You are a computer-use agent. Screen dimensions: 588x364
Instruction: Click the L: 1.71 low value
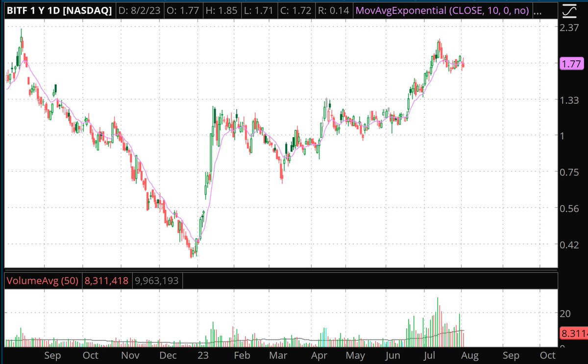258,10
